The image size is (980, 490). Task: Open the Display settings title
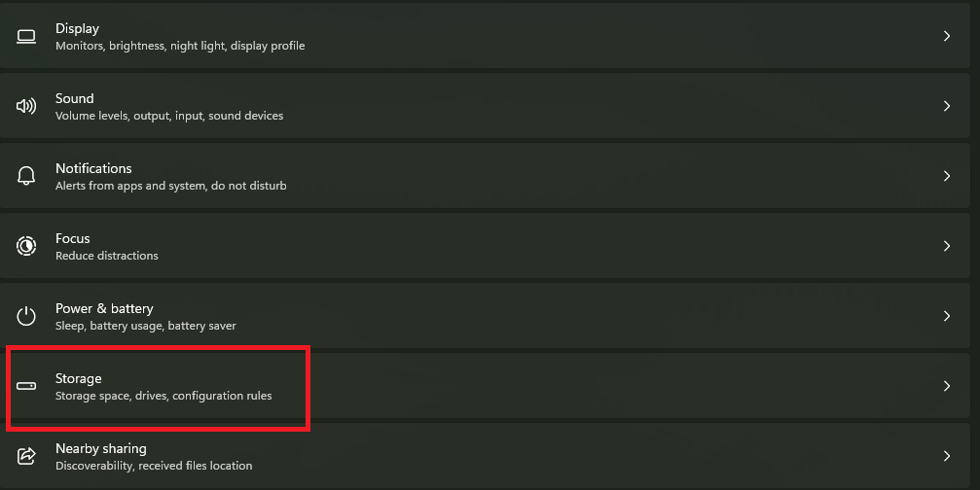[x=77, y=28]
